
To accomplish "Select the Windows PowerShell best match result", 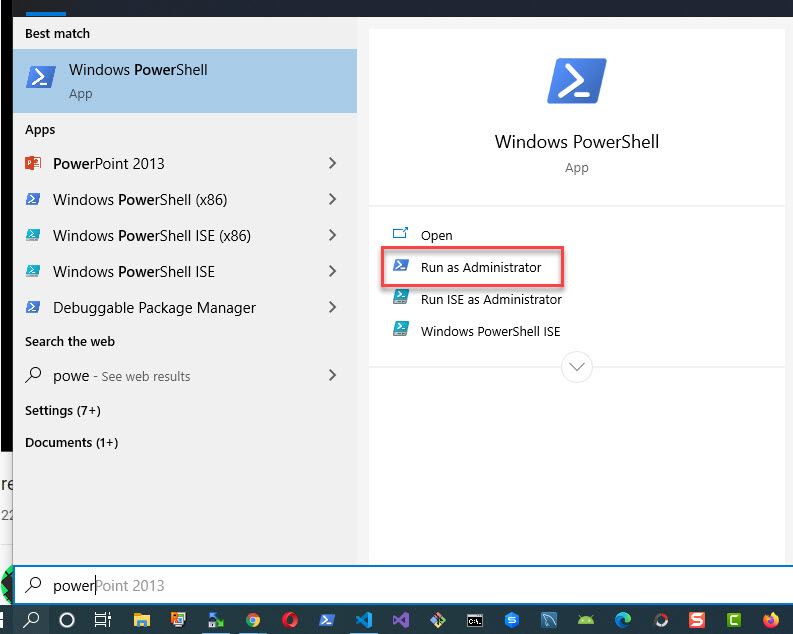I will [185, 81].
